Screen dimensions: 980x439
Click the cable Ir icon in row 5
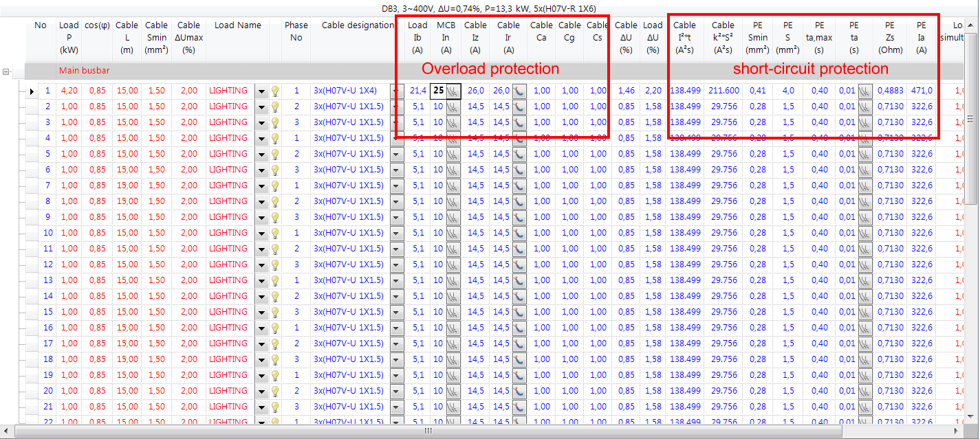519,154
